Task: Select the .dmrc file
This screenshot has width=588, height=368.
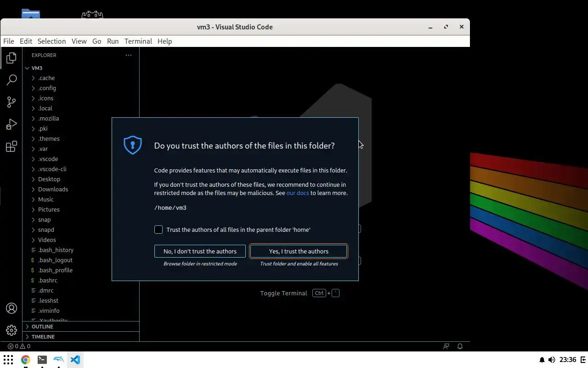Action: [x=81, y=291]
